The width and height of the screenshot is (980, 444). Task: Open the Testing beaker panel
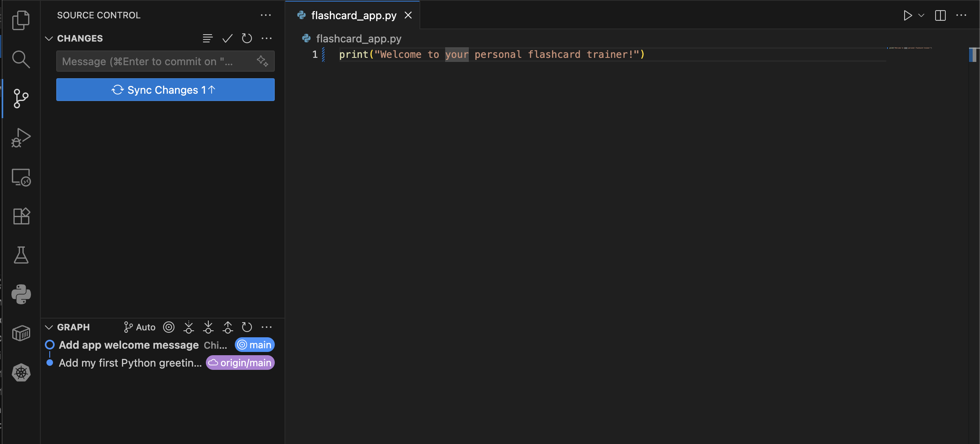coord(21,255)
